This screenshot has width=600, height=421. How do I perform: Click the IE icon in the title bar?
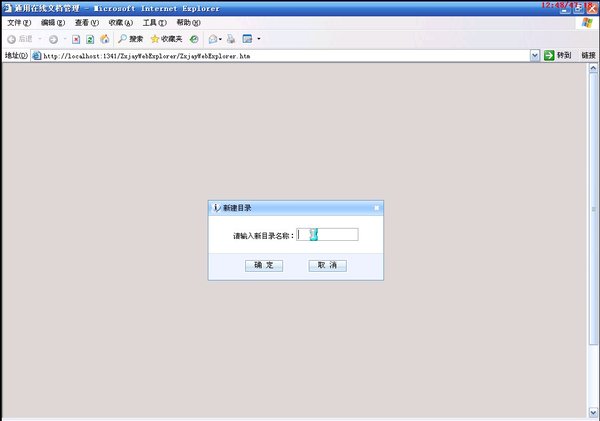coord(7,8)
